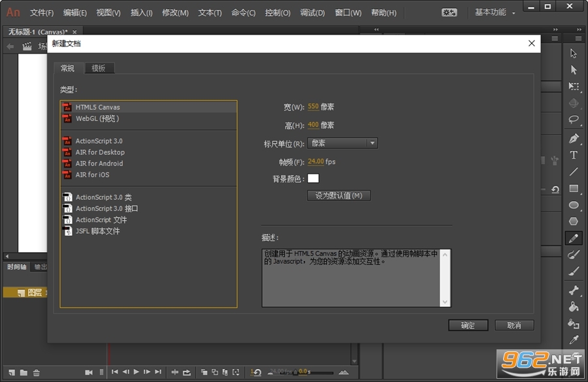Step back one frame

click(x=125, y=372)
